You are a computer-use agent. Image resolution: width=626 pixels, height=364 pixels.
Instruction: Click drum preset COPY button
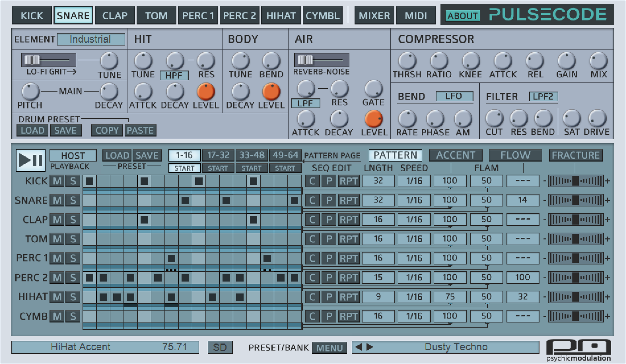(x=107, y=130)
